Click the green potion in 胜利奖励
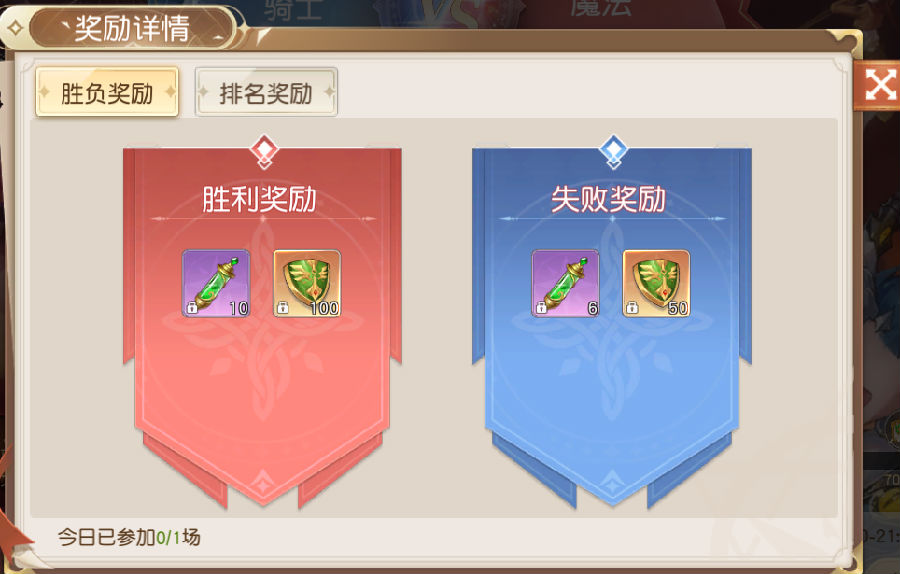Viewport: 900px width, 574px height. 216,283
